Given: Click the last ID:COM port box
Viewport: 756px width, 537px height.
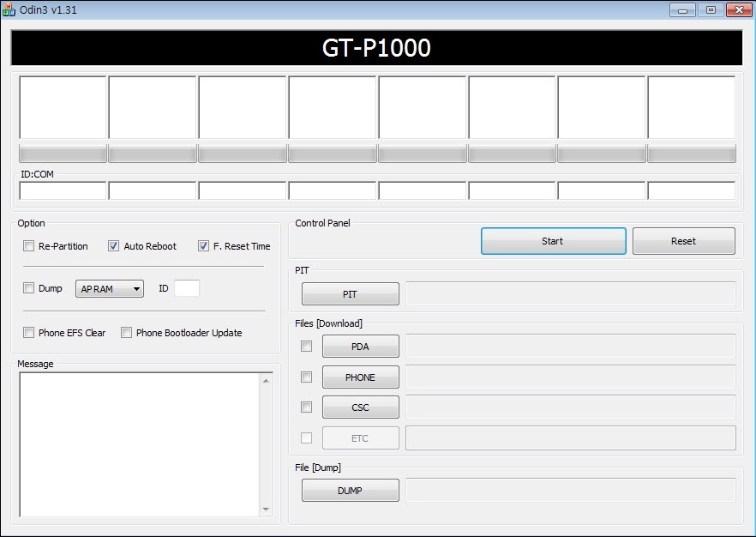Looking at the screenshot, I should (692, 190).
